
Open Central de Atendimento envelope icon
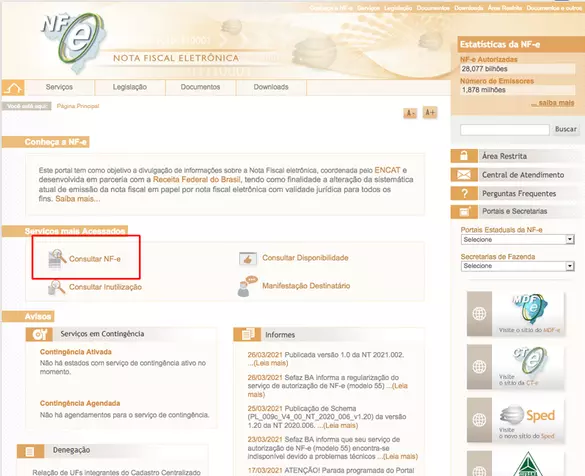pos(464,175)
